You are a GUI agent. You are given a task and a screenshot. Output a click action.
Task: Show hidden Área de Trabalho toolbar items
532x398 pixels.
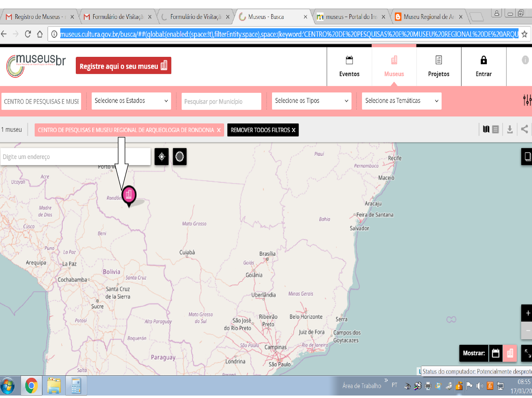386,380
